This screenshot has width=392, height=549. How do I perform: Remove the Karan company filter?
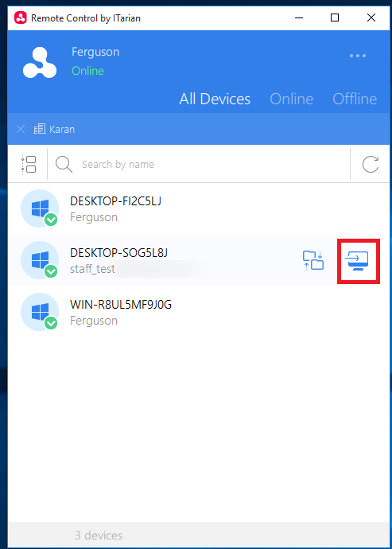pyautogui.click(x=21, y=129)
